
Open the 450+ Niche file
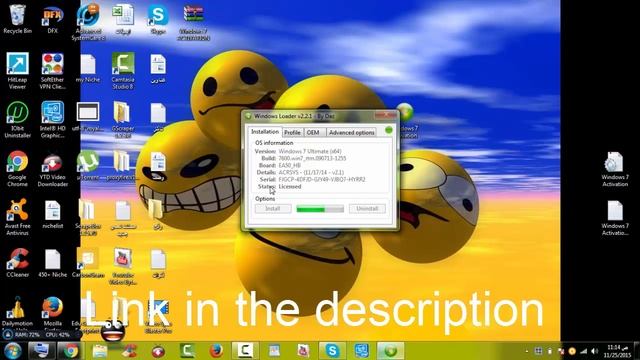53,263
